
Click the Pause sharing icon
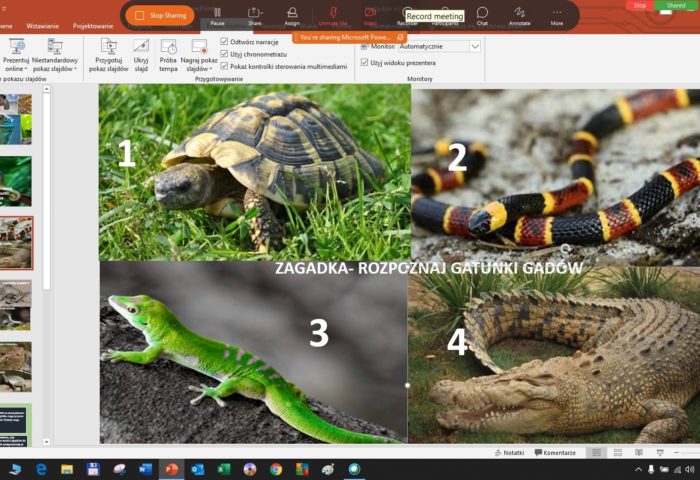coord(217,13)
